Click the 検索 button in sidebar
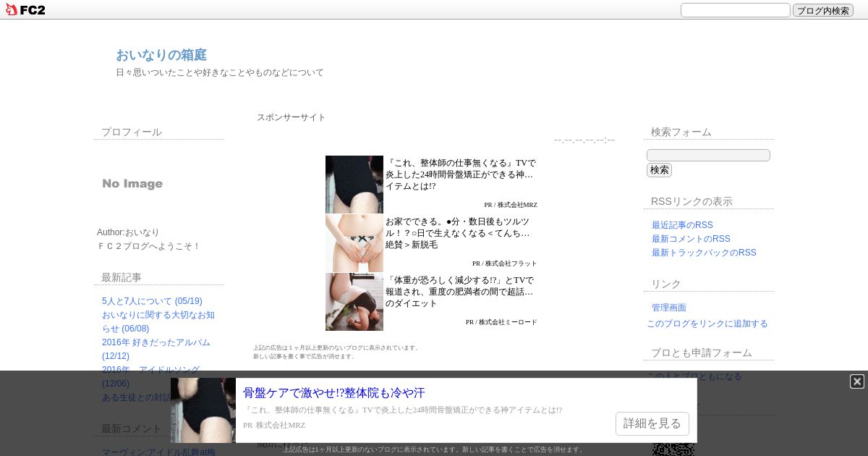Image resolution: width=868 pixels, height=456 pixels. pyautogui.click(x=659, y=170)
